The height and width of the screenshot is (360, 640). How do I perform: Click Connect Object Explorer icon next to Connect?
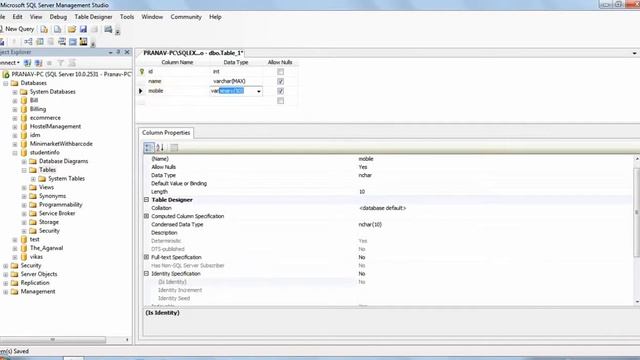tap(27, 63)
